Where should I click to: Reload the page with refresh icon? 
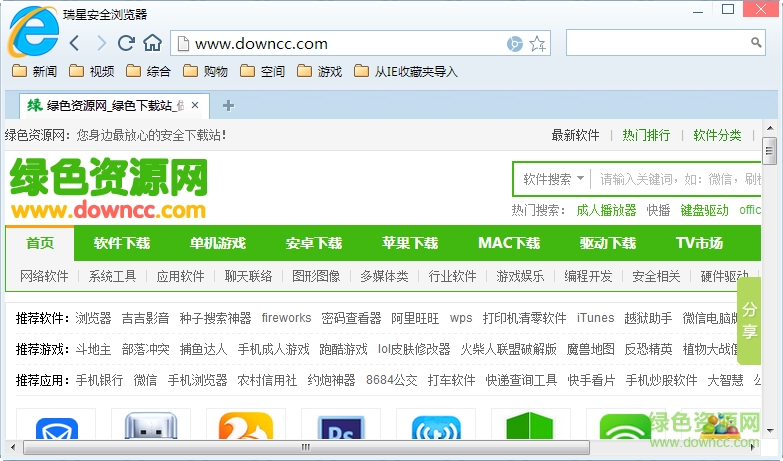(126, 43)
